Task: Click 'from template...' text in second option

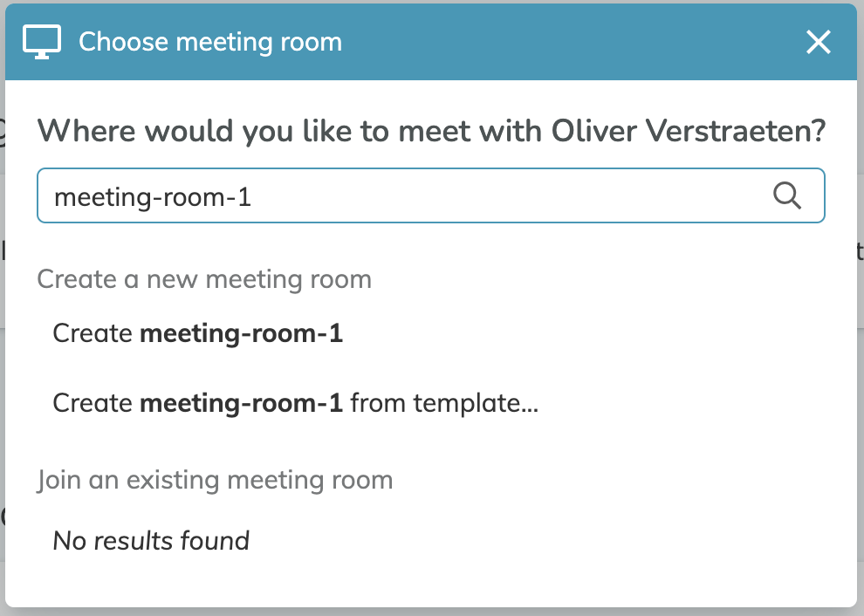Action: [444, 403]
